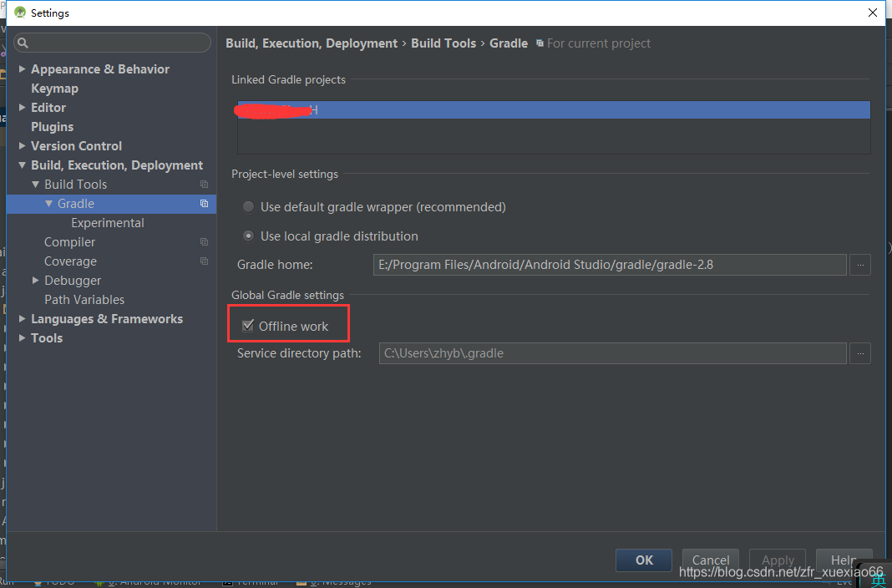Collapse the Gradle node

pos(49,204)
